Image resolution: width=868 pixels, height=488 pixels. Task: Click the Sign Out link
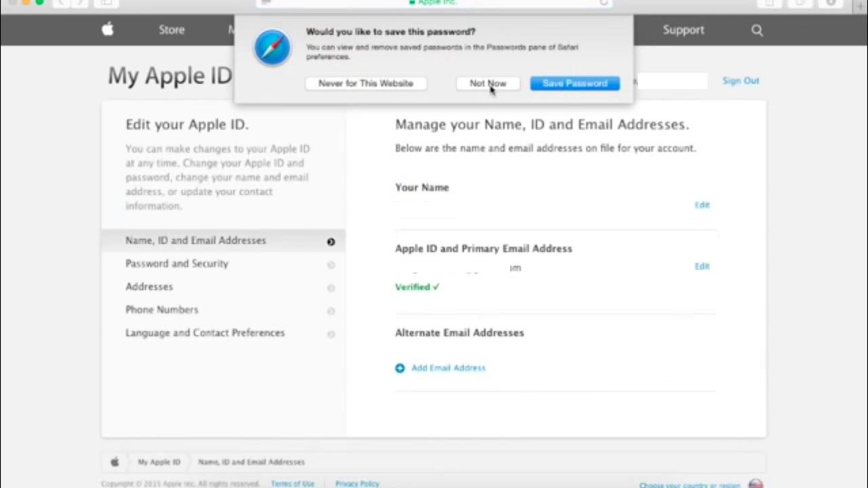point(741,81)
